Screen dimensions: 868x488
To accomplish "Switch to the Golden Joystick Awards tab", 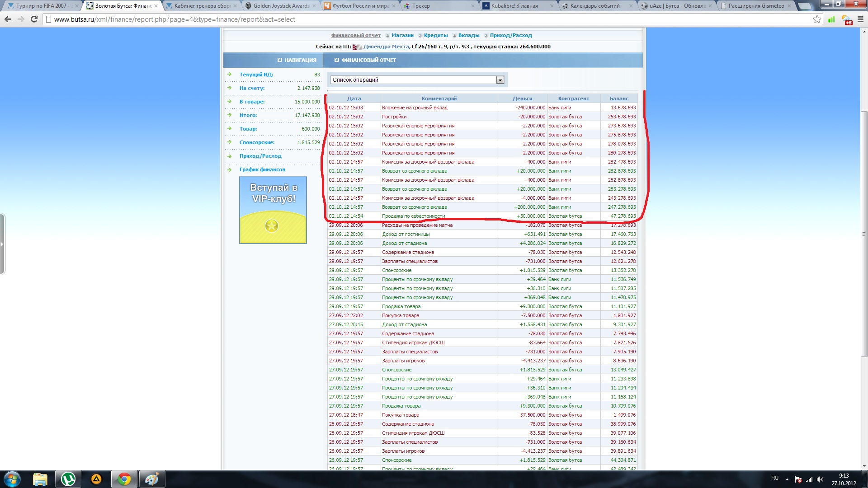I will 281,6.
